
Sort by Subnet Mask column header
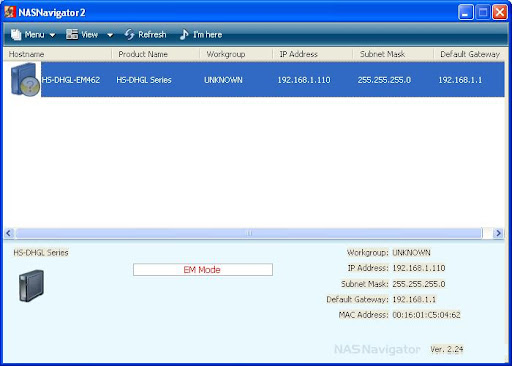click(x=393, y=54)
